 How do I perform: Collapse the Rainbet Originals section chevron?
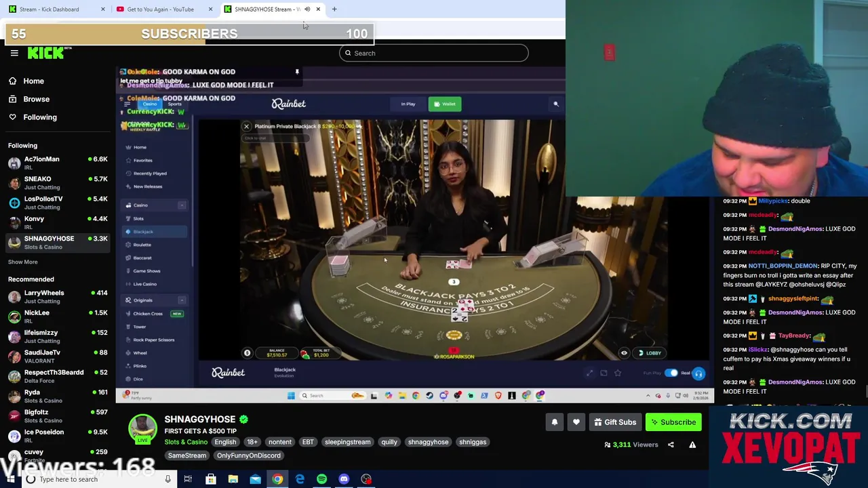[x=182, y=300]
